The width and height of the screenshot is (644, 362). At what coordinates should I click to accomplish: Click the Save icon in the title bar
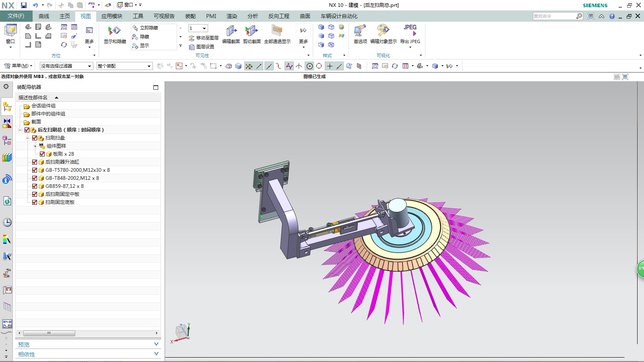pyautogui.click(x=24, y=5)
